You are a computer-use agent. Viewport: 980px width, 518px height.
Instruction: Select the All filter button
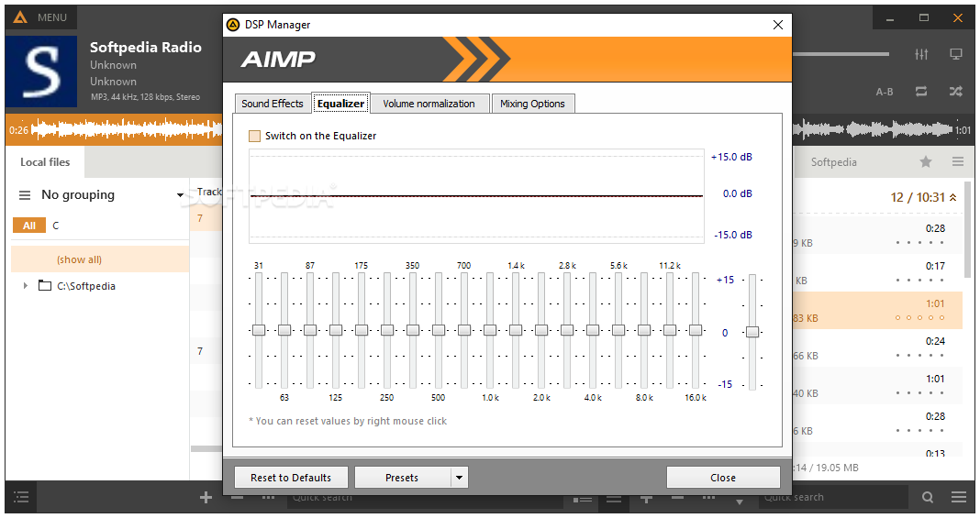point(29,226)
